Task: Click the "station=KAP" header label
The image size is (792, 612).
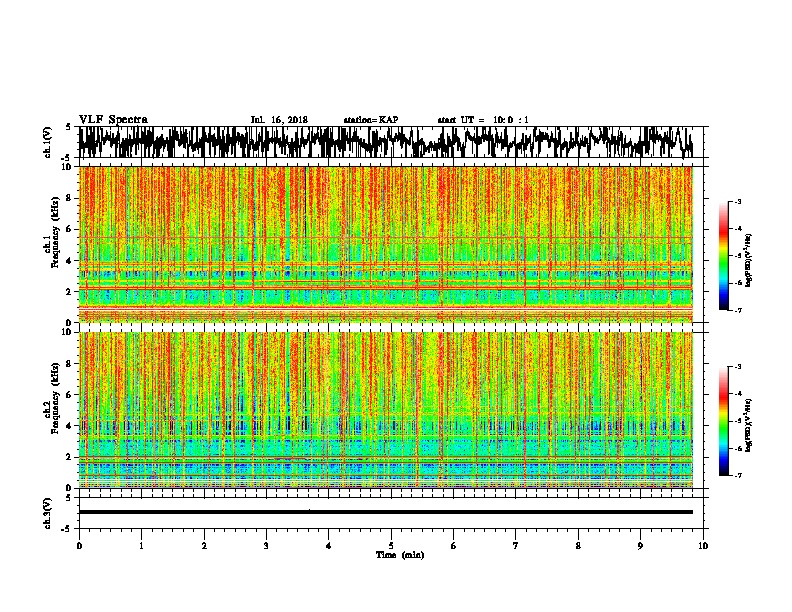Action: (x=371, y=120)
